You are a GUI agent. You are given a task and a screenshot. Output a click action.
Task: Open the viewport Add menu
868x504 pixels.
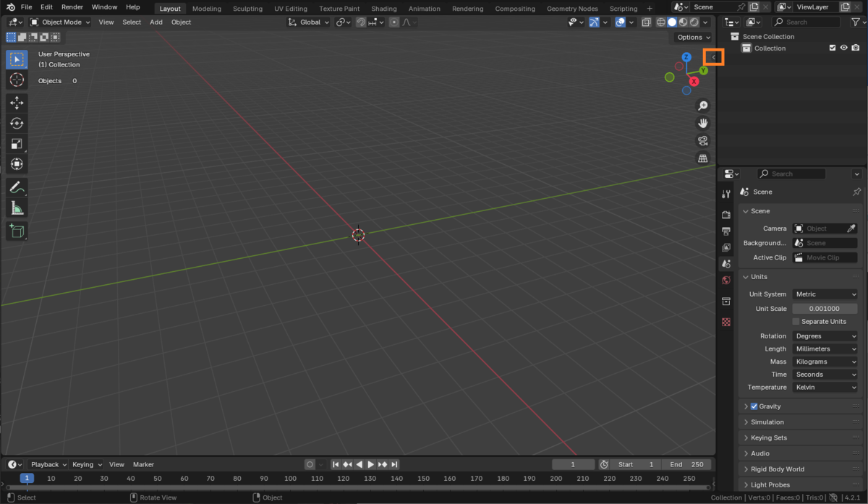tap(156, 22)
